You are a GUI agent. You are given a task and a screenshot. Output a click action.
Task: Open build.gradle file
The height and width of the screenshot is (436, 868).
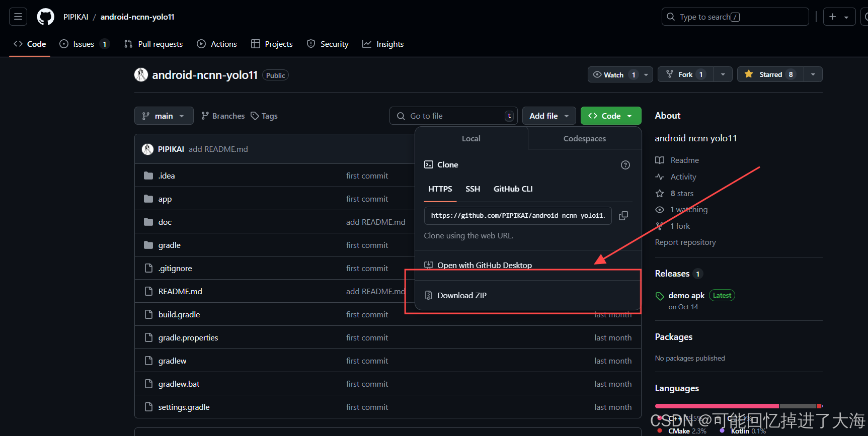(179, 314)
